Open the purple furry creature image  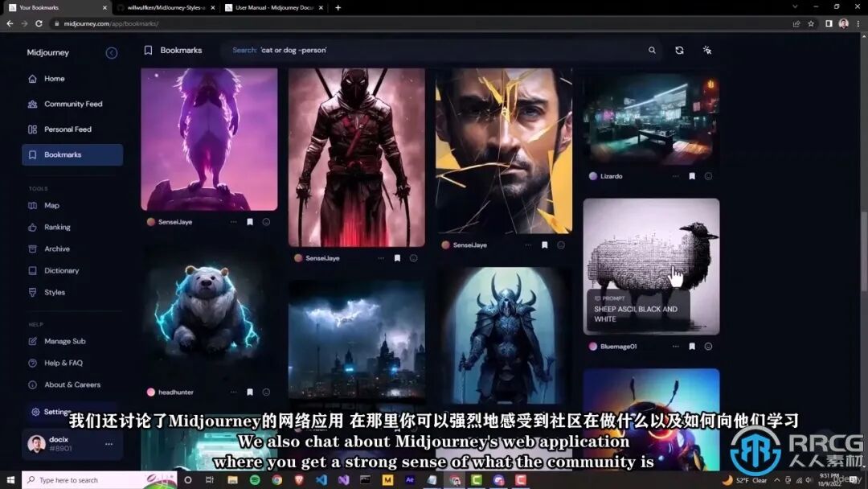pyautogui.click(x=209, y=139)
